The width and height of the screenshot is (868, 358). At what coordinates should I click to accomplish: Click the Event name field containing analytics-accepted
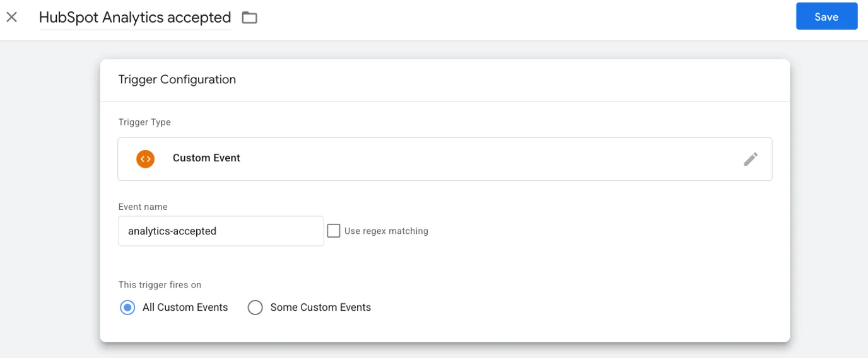point(221,231)
